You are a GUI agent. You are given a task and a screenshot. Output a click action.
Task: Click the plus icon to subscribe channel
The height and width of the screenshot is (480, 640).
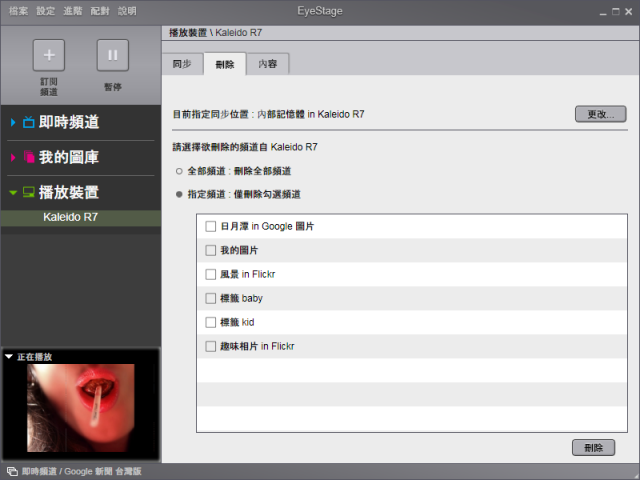[x=49, y=55]
